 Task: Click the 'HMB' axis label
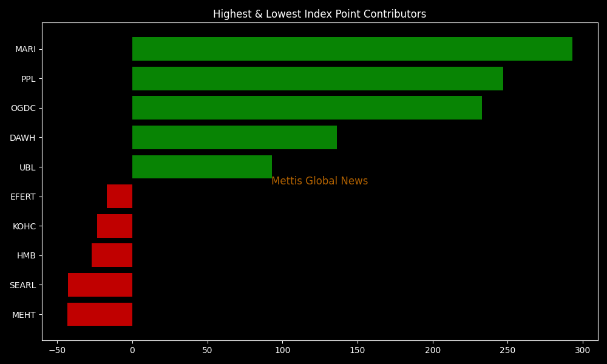pyautogui.click(x=26, y=255)
